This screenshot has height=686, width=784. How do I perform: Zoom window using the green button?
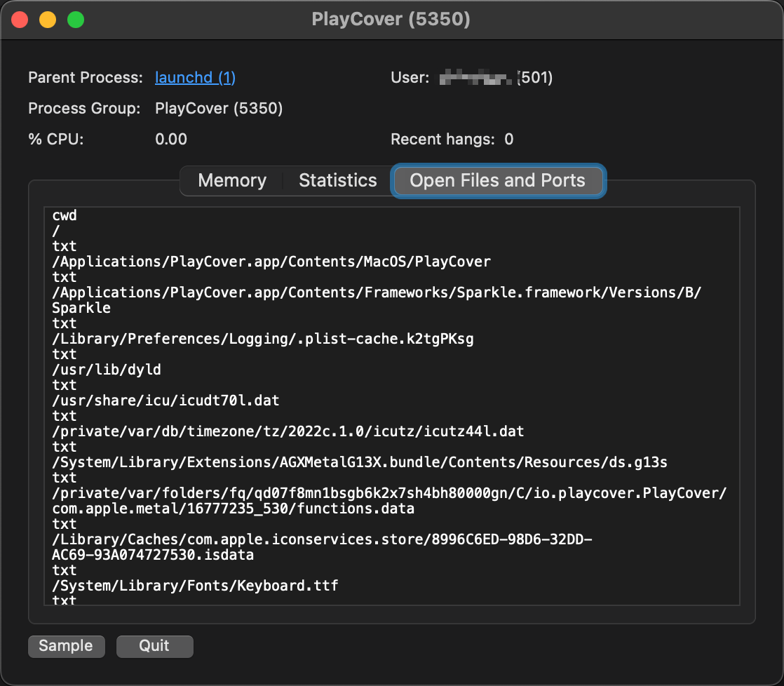click(76, 20)
